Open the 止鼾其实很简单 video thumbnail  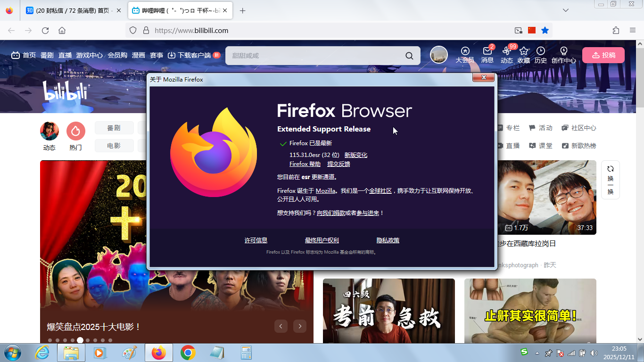pos(530,311)
